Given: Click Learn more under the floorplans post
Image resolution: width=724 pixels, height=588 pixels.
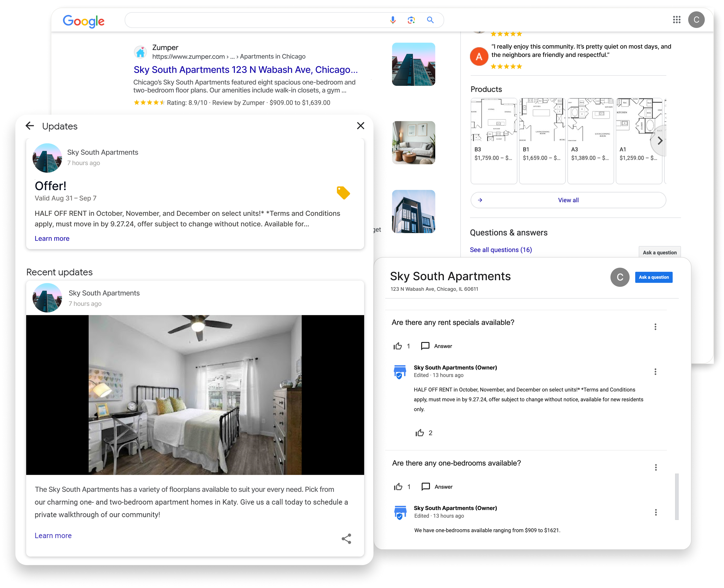Looking at the screenshot, I should [x=53, y=535].
